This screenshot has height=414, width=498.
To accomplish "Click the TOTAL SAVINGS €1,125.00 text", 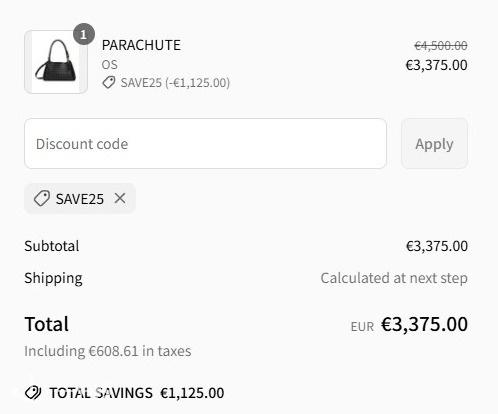I will coord(137,393).
